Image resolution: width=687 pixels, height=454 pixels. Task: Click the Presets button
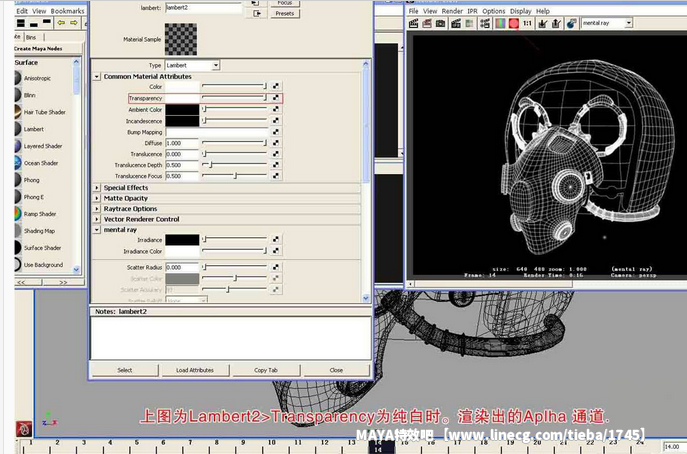[285, 14]
